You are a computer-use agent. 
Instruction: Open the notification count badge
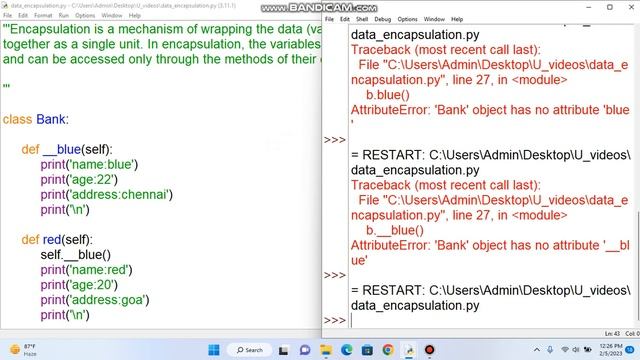(630, 350)
